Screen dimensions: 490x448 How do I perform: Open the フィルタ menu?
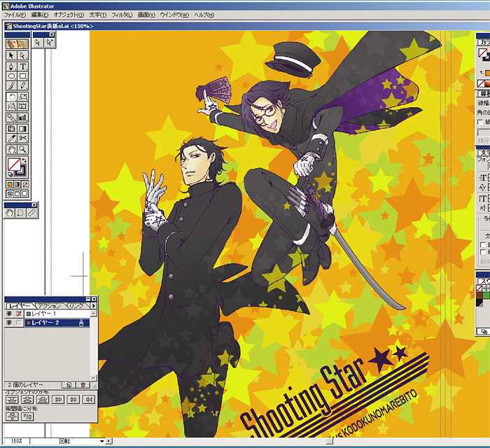click(x=122, y=15)
